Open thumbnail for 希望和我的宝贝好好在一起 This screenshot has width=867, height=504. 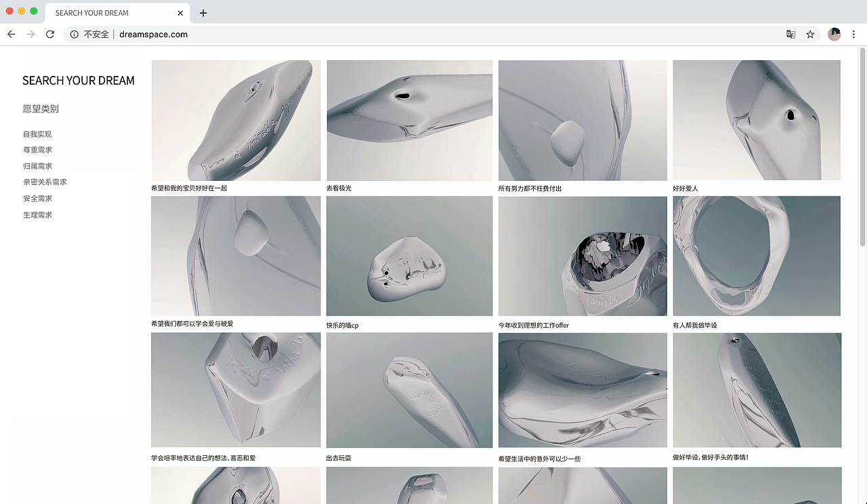coord(236,121)
